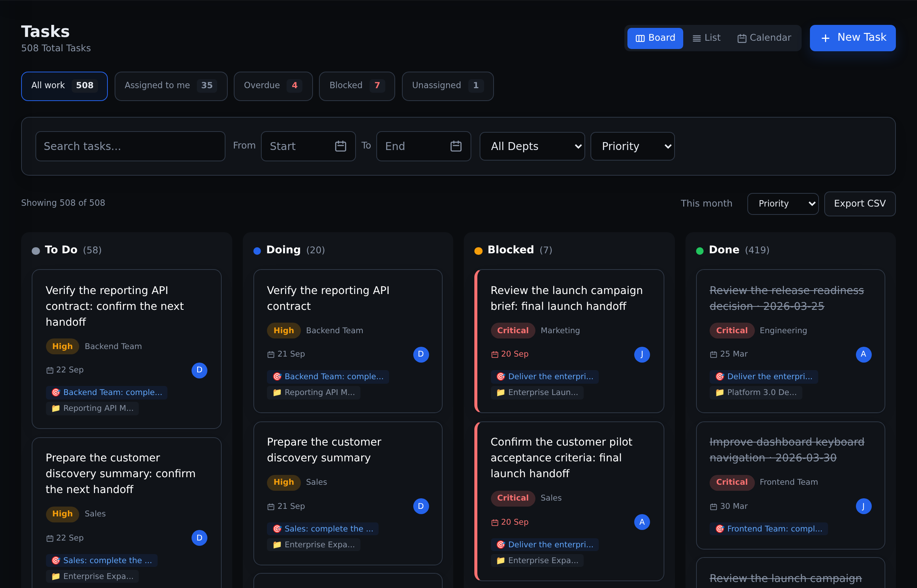Click Export CSV button
This screenshot has height=588, width=917.
click(x=859, y=204)
